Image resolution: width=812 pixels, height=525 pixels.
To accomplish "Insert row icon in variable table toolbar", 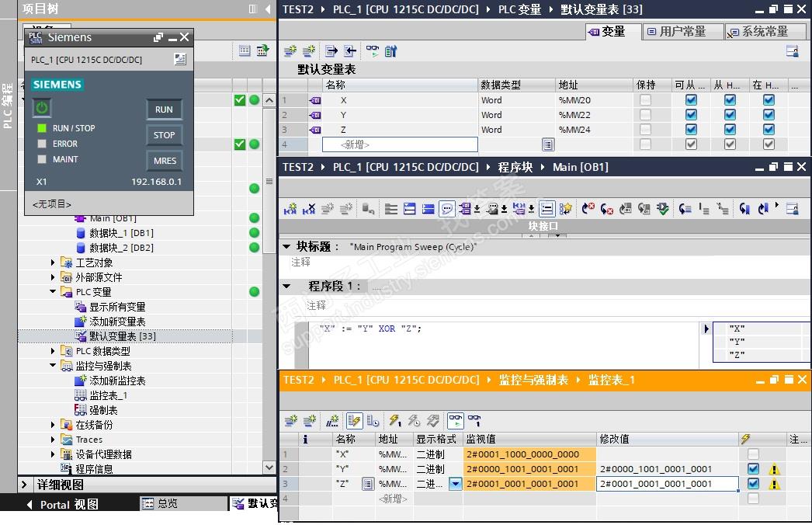I will pos(290,50).
